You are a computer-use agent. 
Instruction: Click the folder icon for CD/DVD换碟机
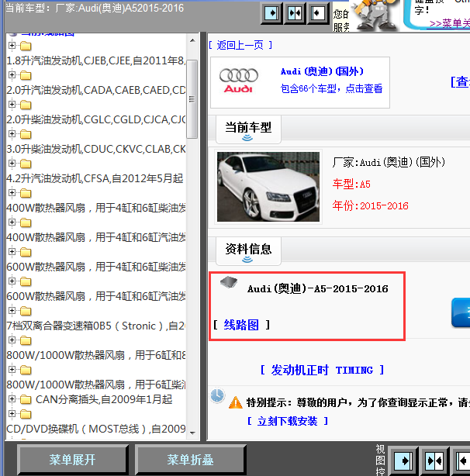tap(26, 414)
